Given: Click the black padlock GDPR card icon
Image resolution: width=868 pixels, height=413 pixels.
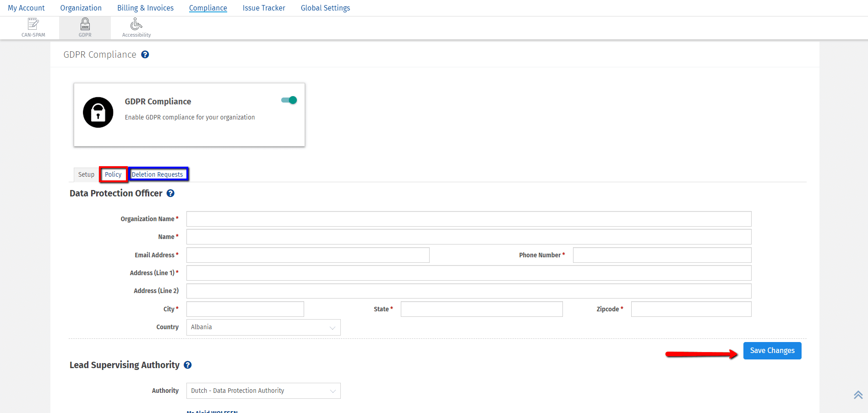Looking at the screenshot, I should pyautogui.click(x=98, y=113).
